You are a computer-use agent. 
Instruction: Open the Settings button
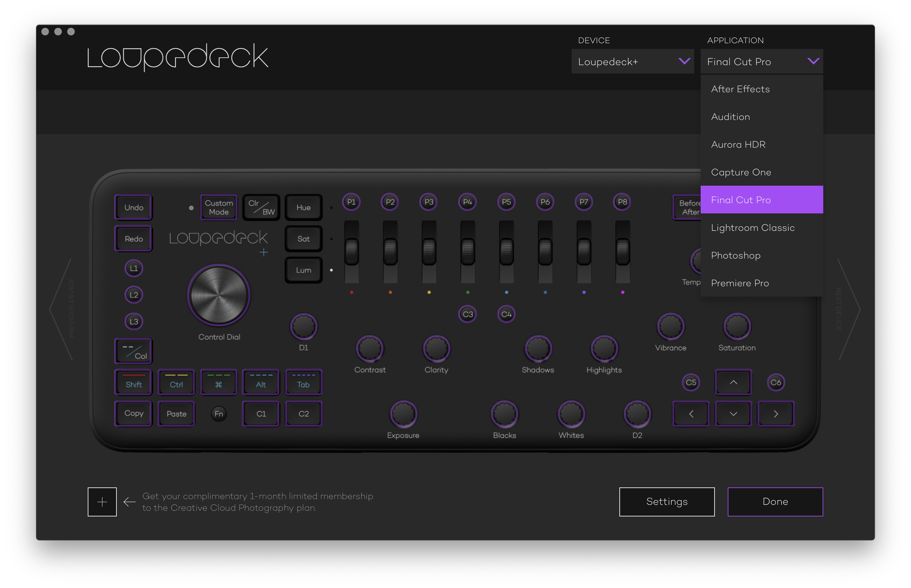tap(666, 502)
